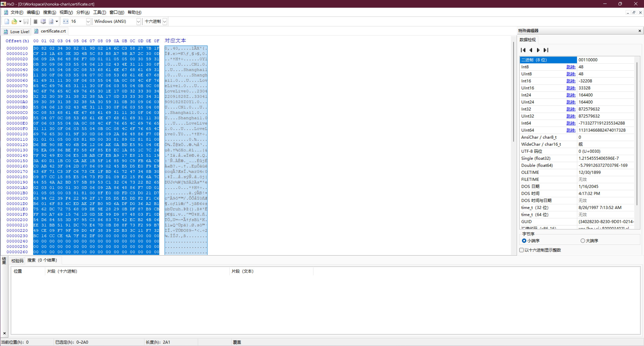Image resolution: width=644 pixels, height=346 pixels.
Task: Switch to the Love Live! document tab
Action: (x=16, y=31)
